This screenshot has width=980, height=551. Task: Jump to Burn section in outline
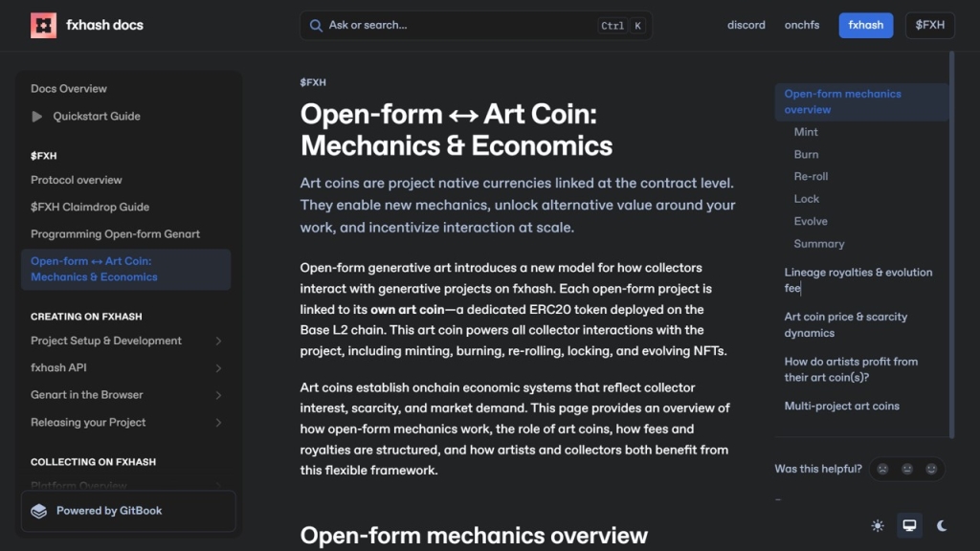[x=806, y=154]
